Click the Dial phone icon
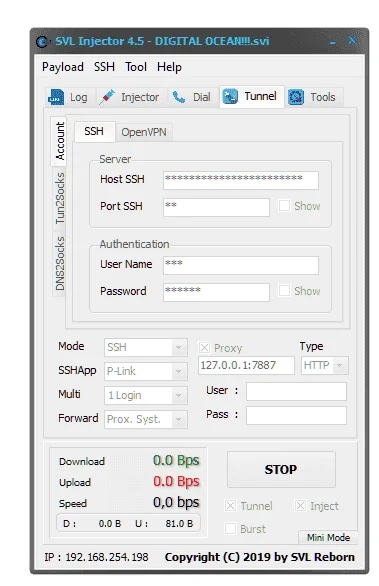Viewport: 379px width, 586px height. 179,97
